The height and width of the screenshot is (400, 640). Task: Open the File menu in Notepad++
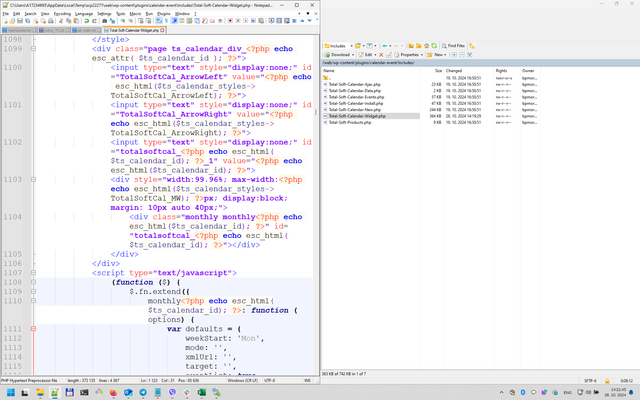pos(5,13)
